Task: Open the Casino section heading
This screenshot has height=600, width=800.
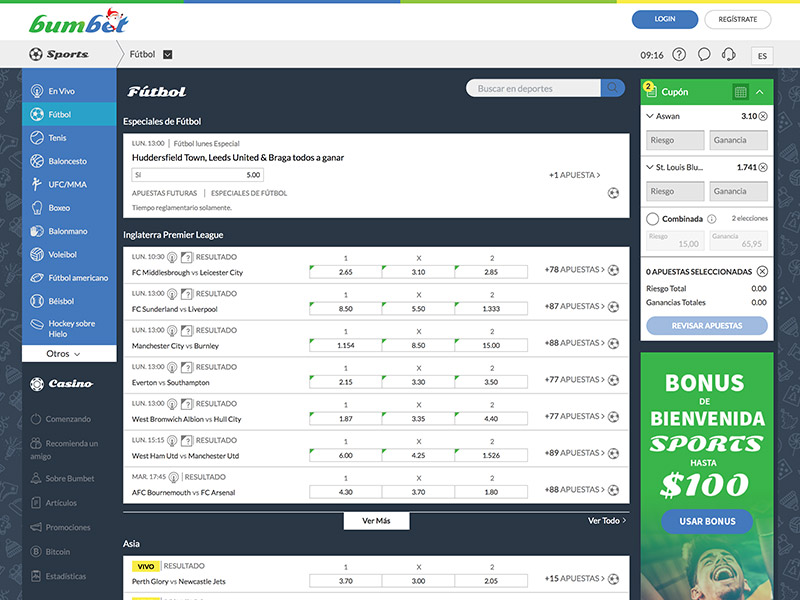Action: (62, 384)
